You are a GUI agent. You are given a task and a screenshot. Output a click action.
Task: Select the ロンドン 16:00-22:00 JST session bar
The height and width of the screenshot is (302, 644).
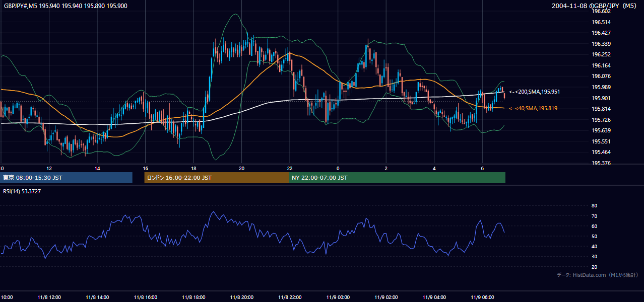pos(217,178)
